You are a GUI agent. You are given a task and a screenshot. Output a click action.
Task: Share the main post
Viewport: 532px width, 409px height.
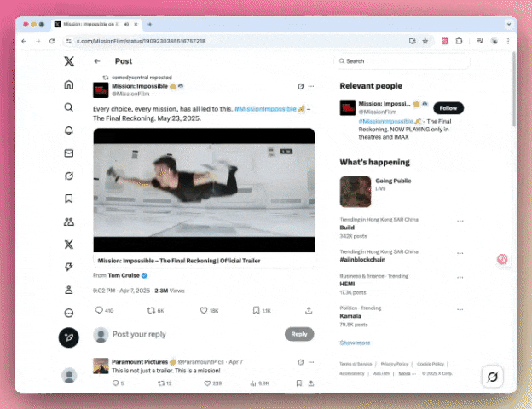[309, 310]
